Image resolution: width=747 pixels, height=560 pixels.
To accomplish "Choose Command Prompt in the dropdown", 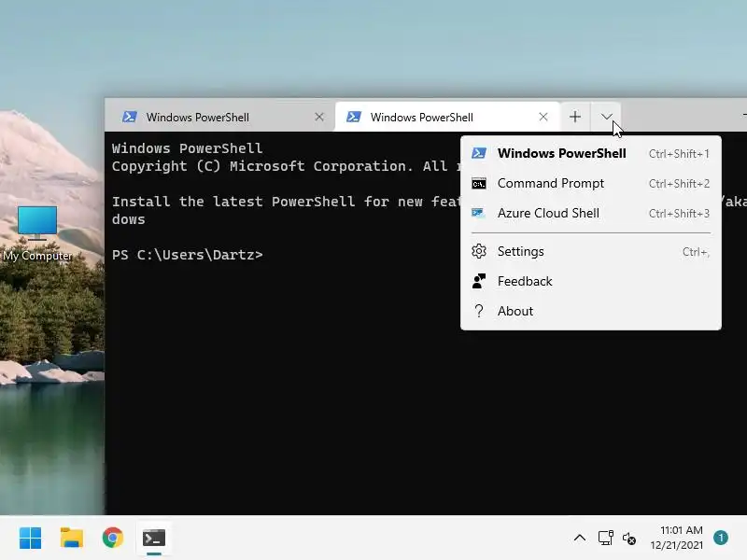I will click(x=591, y=183).
